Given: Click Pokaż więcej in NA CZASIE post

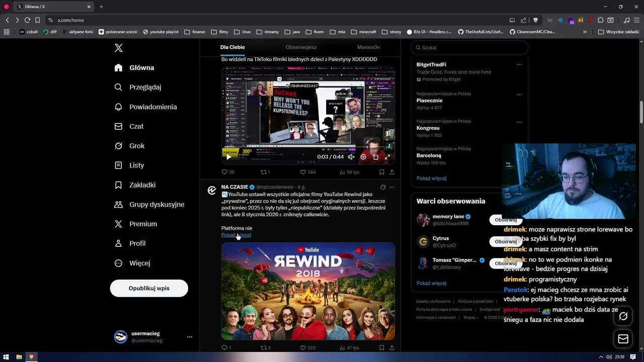Looking at the screenshot, I should pyautogui.click(x=236, y=235).
